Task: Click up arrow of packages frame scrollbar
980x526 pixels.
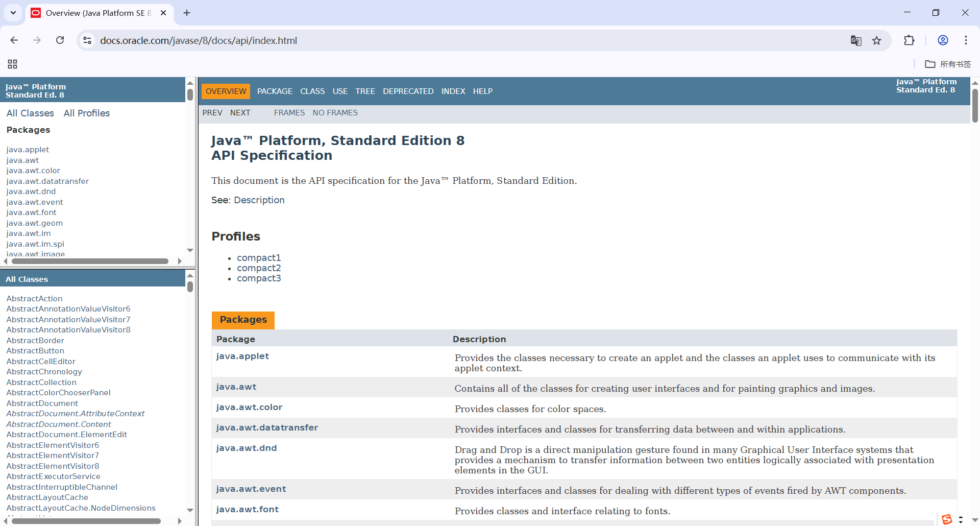Action: (x=190, y=83)
